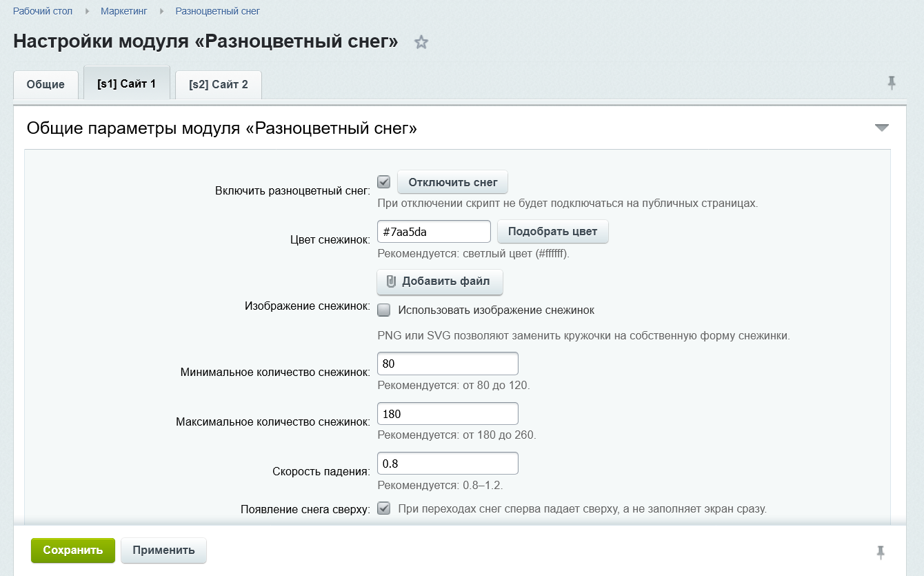Viewport: 924px width, 576px height.
Task: Click the snowflake color field showing #7aa5da
Action: [x=433, y=231]
